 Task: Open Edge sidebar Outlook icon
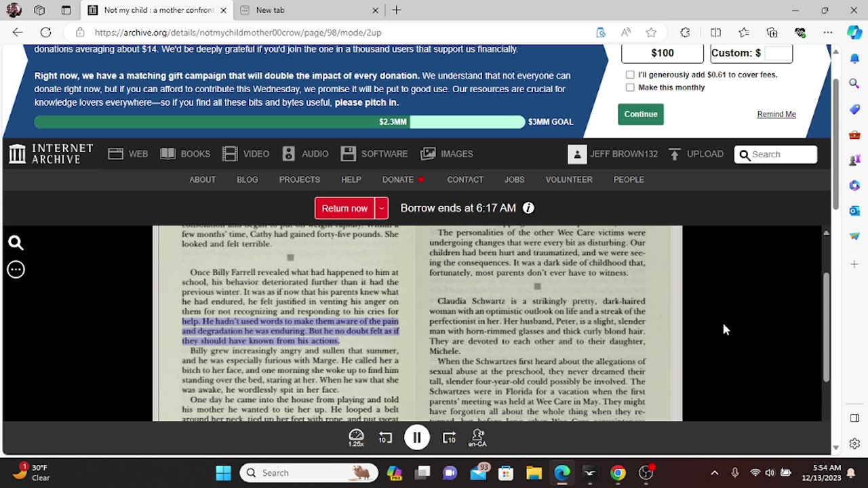(x=854, y=211)
